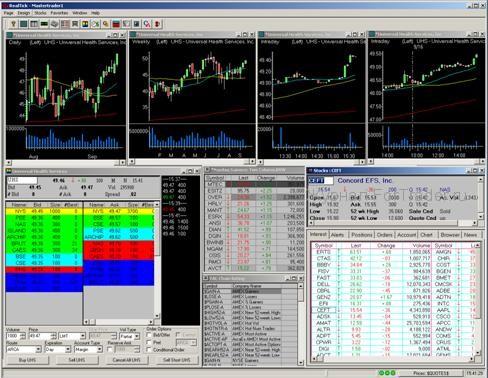The width and height of the screenshot is (488, 378).
Task: Click the solid teal square toolbar icon
Action: [x=24, y=24]
